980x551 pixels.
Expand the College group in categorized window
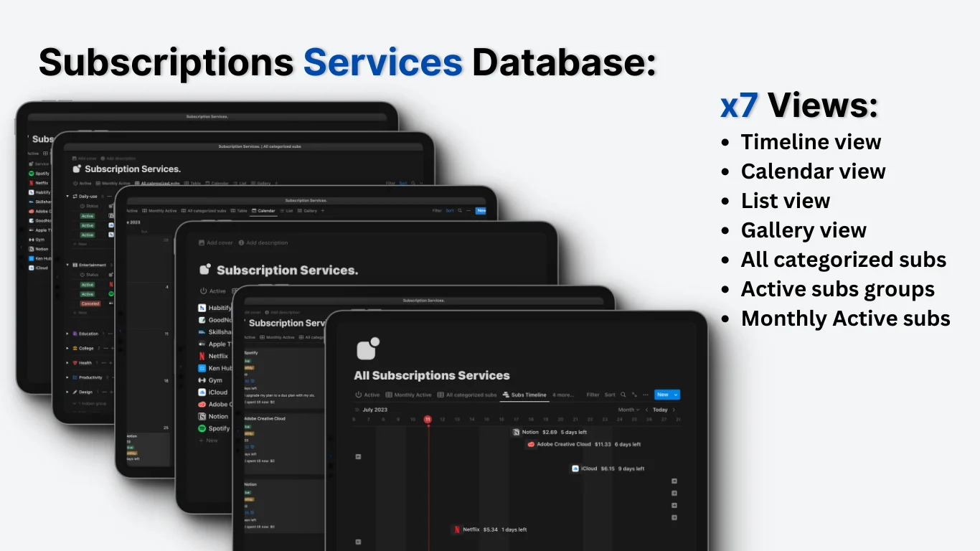tap(67, 348)
